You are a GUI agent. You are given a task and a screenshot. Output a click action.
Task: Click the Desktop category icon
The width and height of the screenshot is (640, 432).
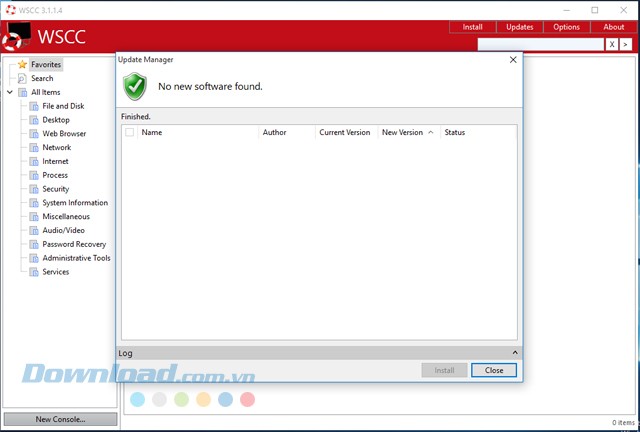coord(34,120)
